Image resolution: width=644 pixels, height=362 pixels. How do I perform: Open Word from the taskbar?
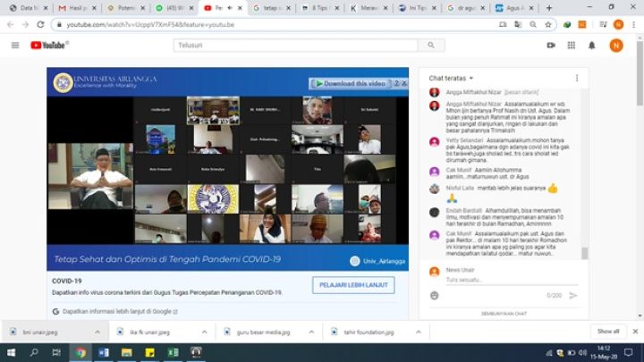(x=104, y=352)
